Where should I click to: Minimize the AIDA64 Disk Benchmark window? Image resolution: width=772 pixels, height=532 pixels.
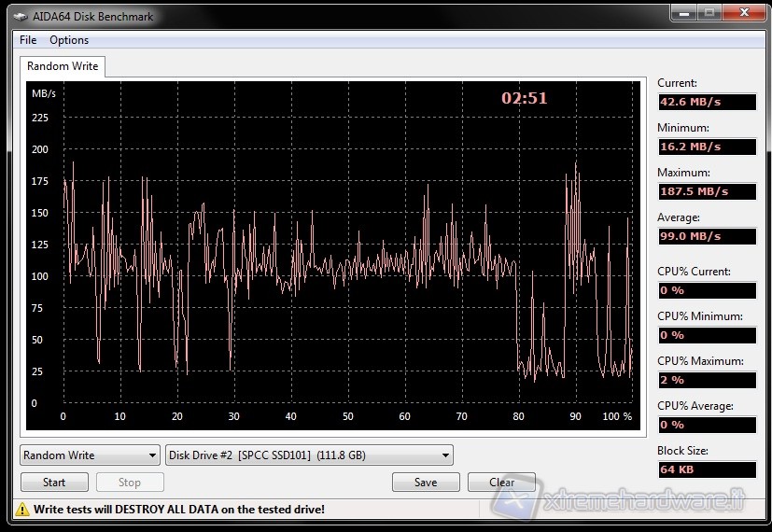click(x=683, y=13)
